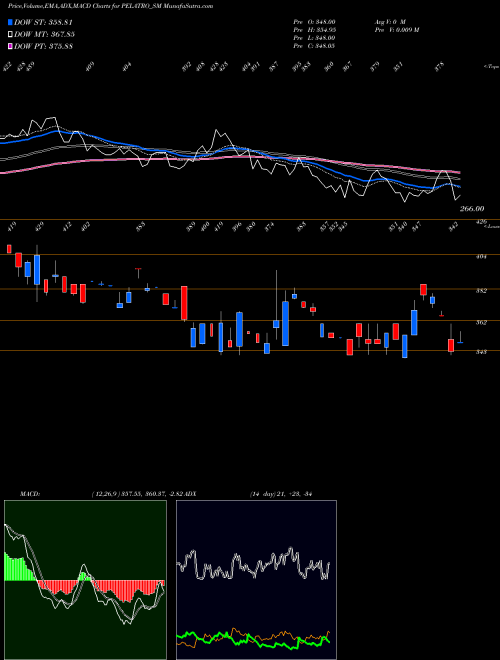Screen dimensions: 500x660
Task: Click the red candle at the 382 level peak
Action: pos(423,290)
